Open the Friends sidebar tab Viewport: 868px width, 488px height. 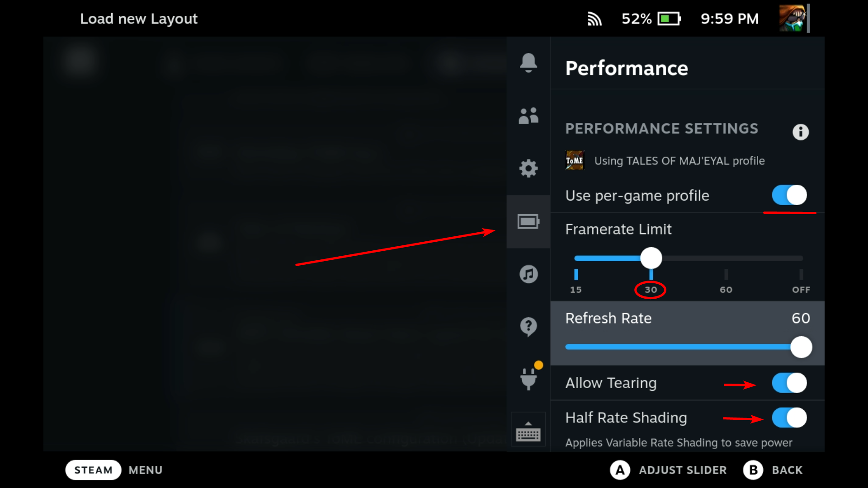click(528, 116)
